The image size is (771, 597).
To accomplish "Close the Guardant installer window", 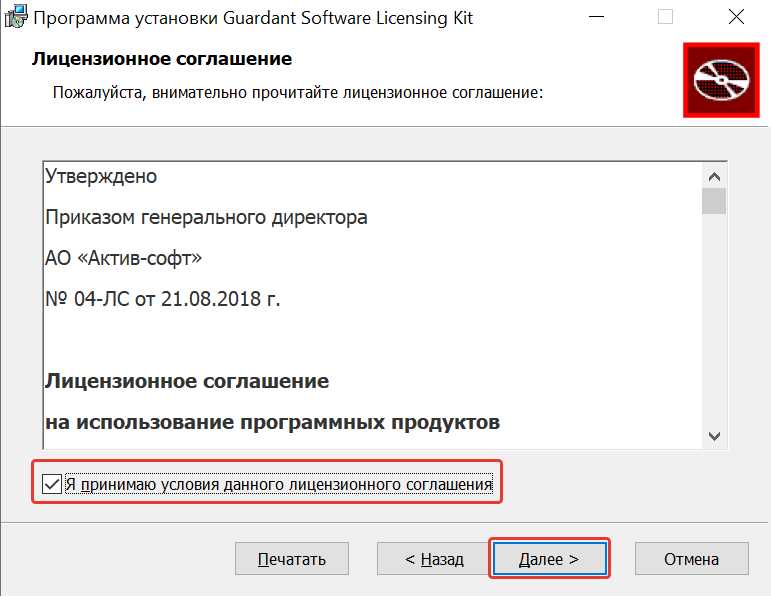I will [x=735, y=18].
